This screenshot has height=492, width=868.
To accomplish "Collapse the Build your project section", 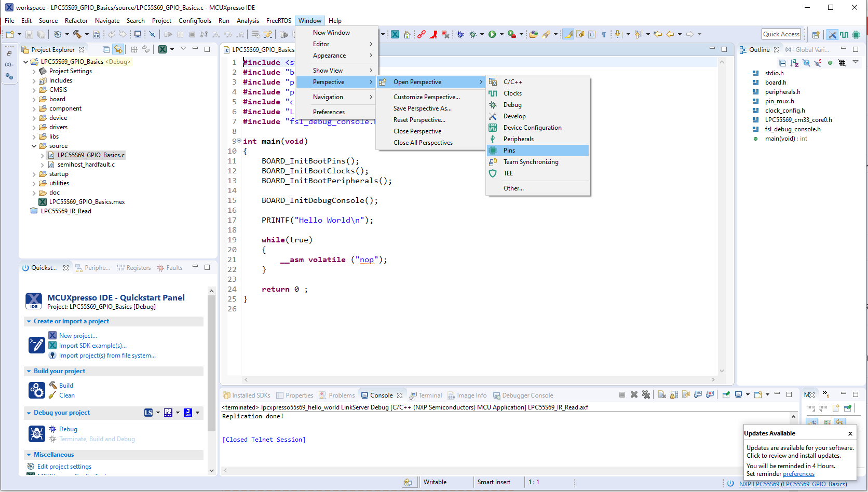I will tap(29, 371).
